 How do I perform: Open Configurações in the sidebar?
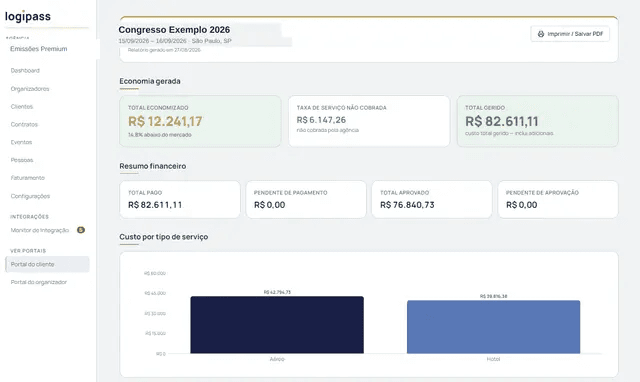coord(30,196)
